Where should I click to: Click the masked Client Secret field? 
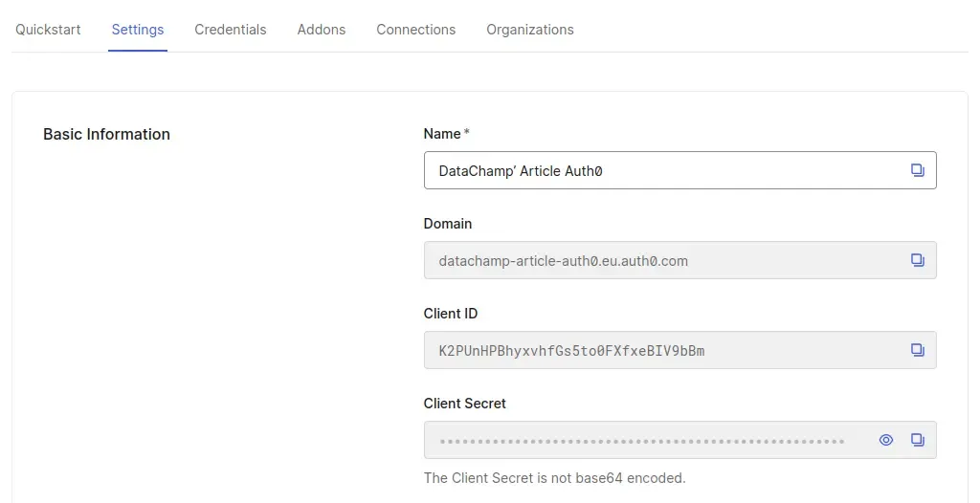click(x=680, y=440)
